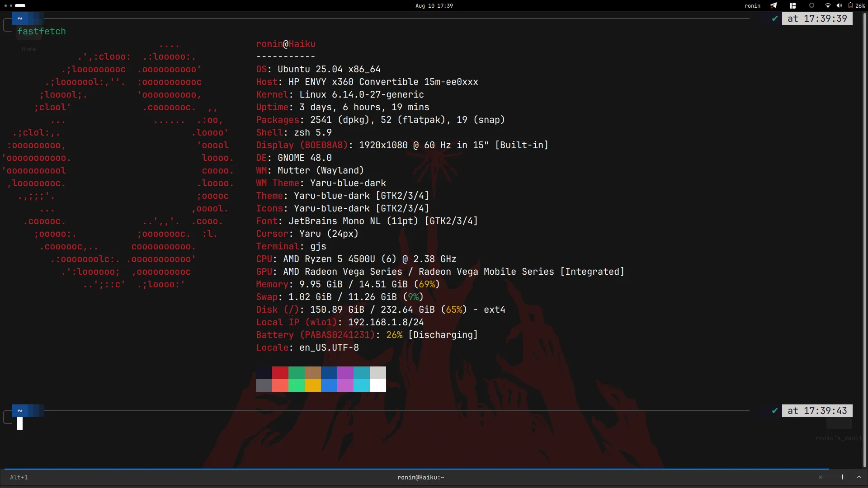Viewport: 868px width, 488px height.
Task: Click the CPU line AMD Ryzen 5 4500U
Action: point(356,259)
